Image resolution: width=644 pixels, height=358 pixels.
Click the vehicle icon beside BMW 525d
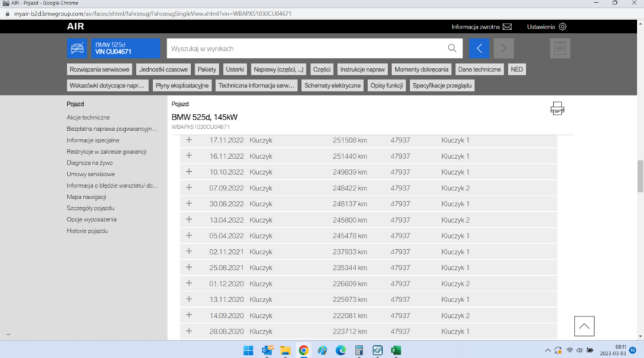point(77,49)
